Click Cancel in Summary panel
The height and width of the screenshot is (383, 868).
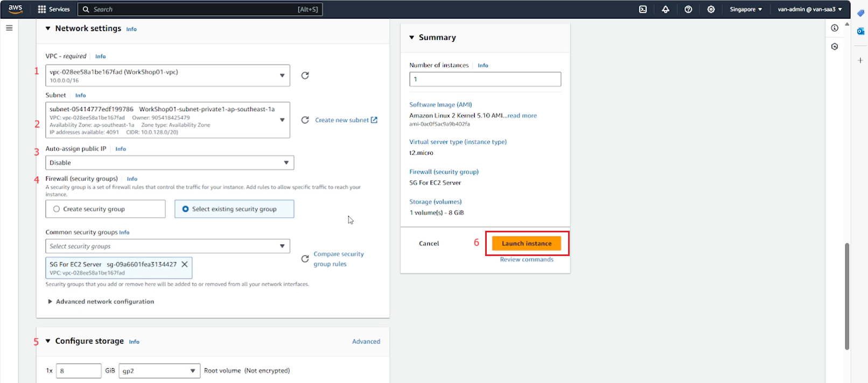point(429,243)
